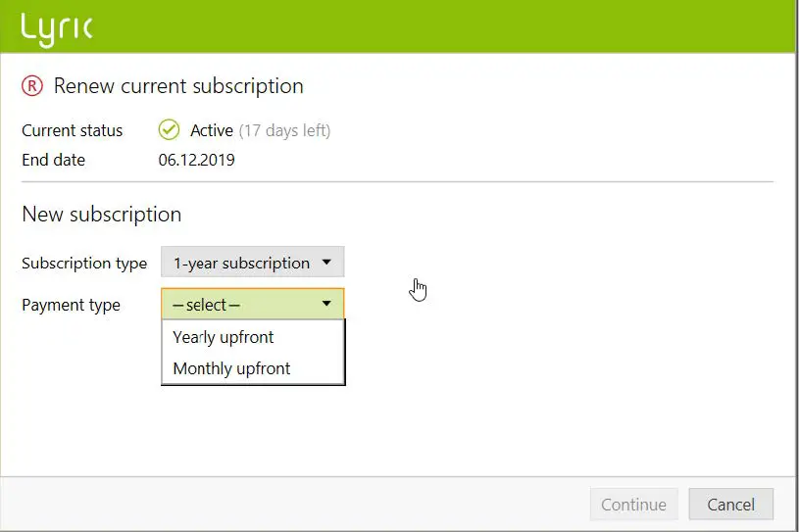Click the Payment type label
Viewport: 799px width, 532px height.
[x=71, y=305]
